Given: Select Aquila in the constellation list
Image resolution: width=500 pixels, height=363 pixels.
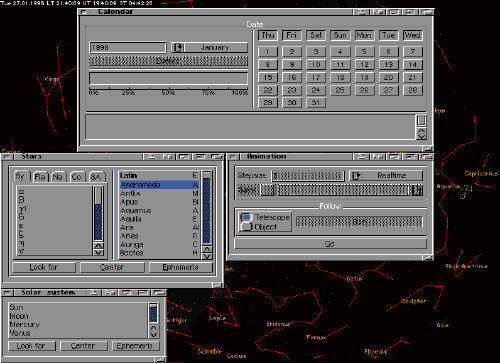Looking at the screenshot, I should pos(159,219).
